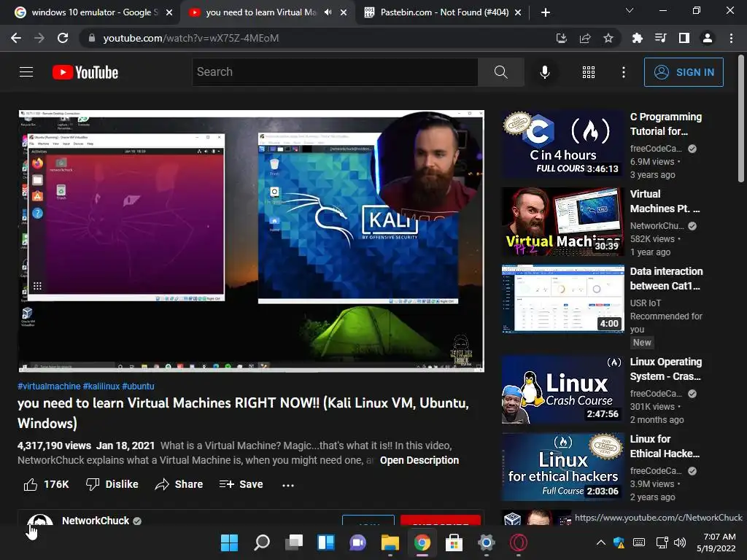Open the Windows Start menu
The image size is (747, 560).
pos(229,542)
